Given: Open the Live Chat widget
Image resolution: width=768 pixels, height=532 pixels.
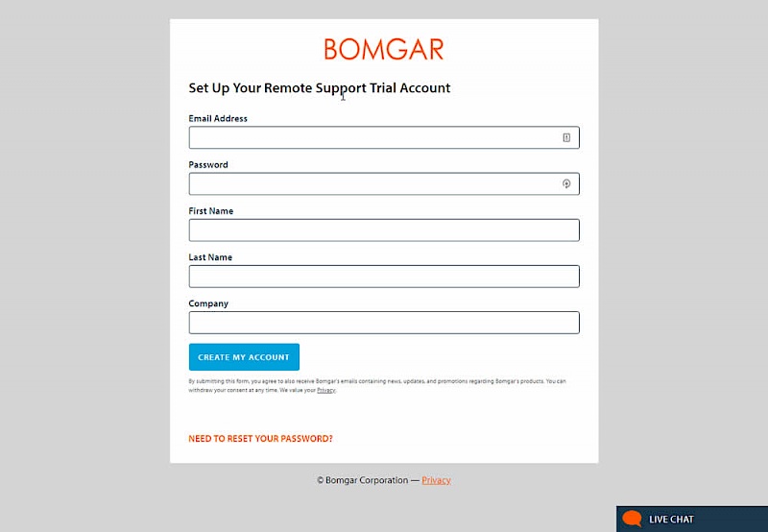Looking at the screenshot, I should pyautogui.click(x=671, y=520).
